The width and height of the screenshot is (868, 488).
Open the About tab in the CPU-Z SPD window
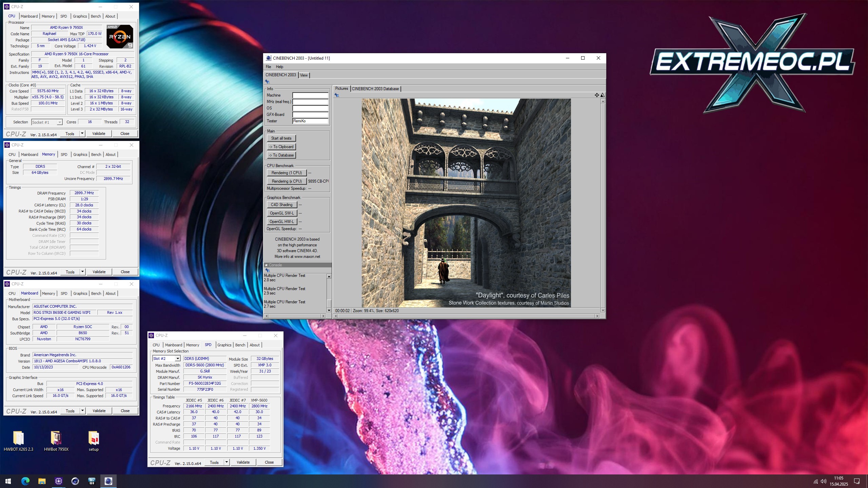(x=255, y=345)
